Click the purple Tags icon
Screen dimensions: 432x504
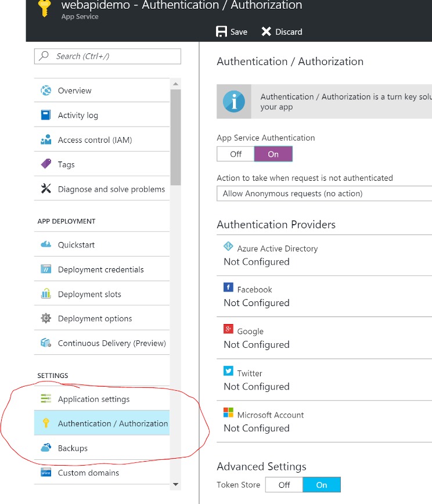(46, 164)
